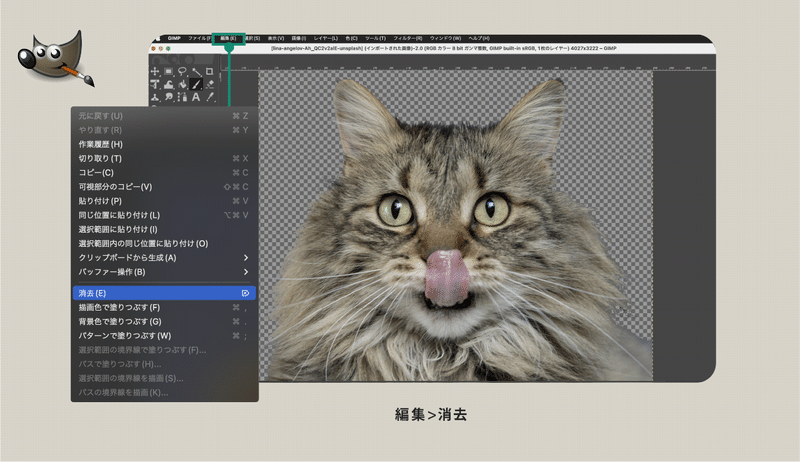Viewport: 800px width, 462px height.
Task: Open the フィルター(R) menu
Action: (x=408, y=38)
